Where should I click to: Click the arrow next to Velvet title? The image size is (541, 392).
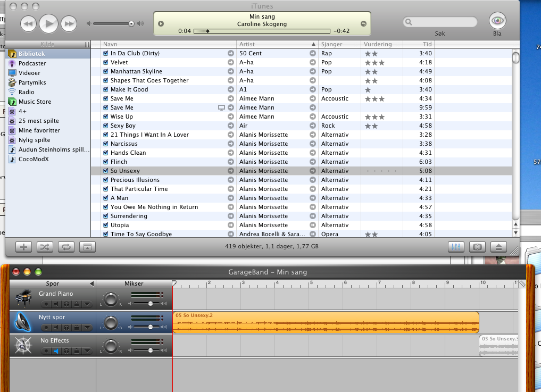click(x=230, y=62)
